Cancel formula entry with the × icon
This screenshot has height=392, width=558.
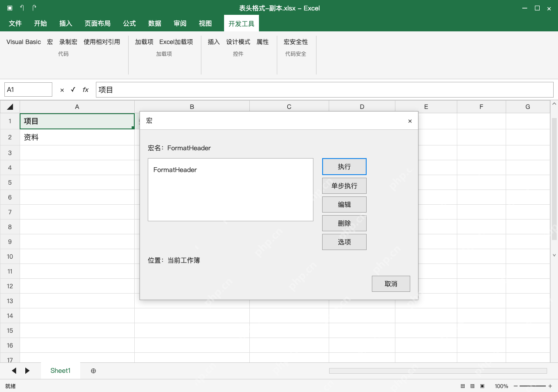tap(62, 90)
